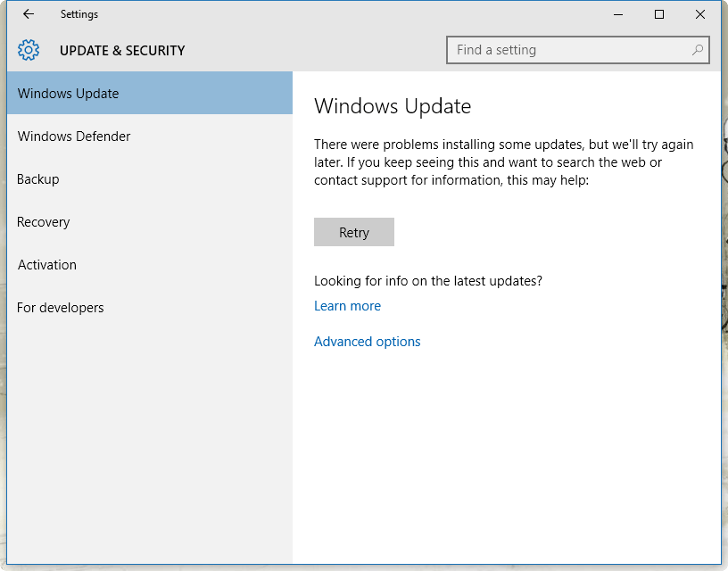Click the 'There were problems installing' message
Screen dimensions: 728x571
tap(504, 162)
